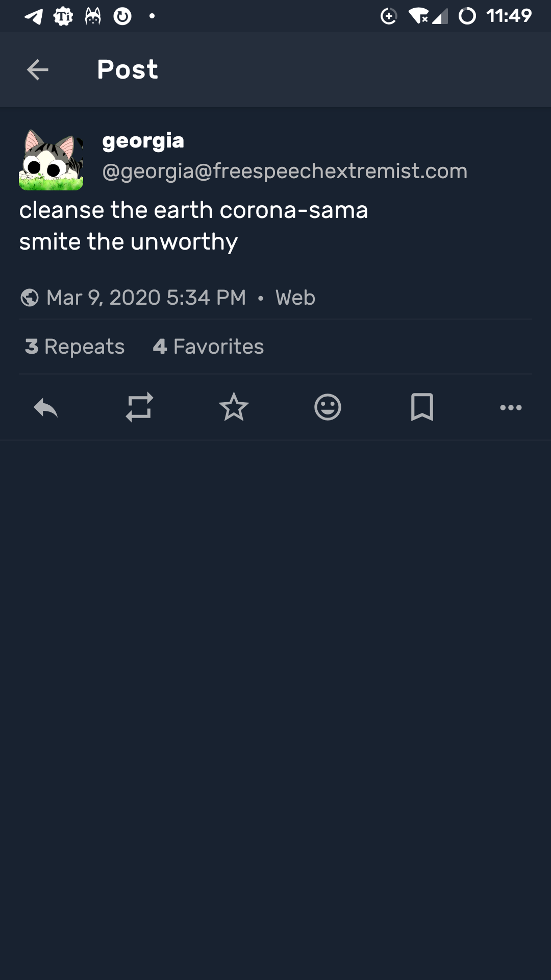Screen dimensions: 551x980
Task: Tap the 11:49 clock in status bar
Action: tap(509, 16)
